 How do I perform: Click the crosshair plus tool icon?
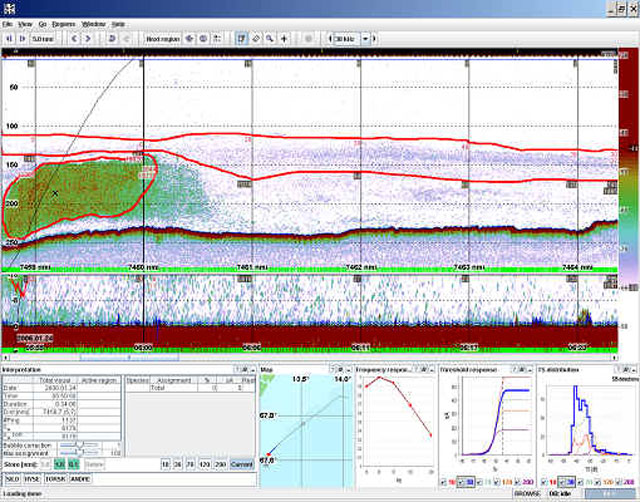tap(284, 38)
